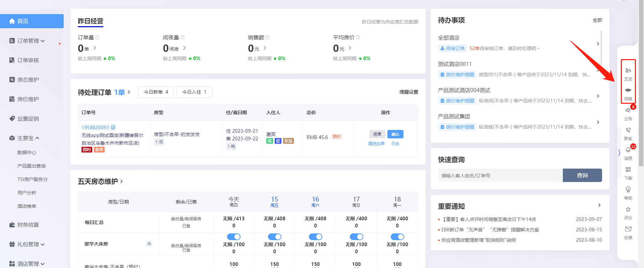Click the 下载 QR code icon

click(628, 170)
